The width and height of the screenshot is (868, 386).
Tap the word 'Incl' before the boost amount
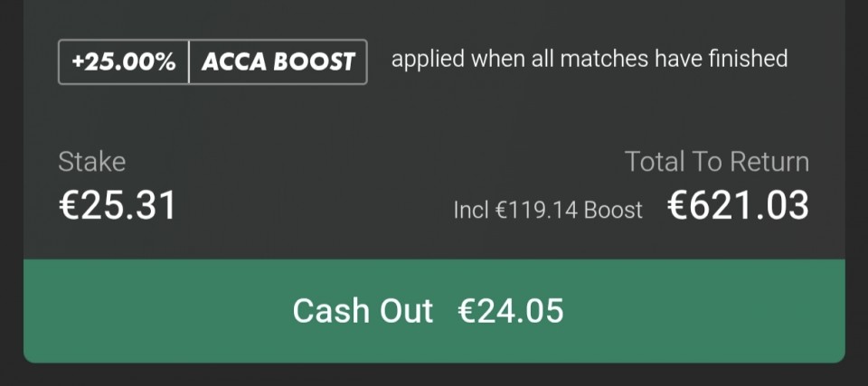coord(471,210)
